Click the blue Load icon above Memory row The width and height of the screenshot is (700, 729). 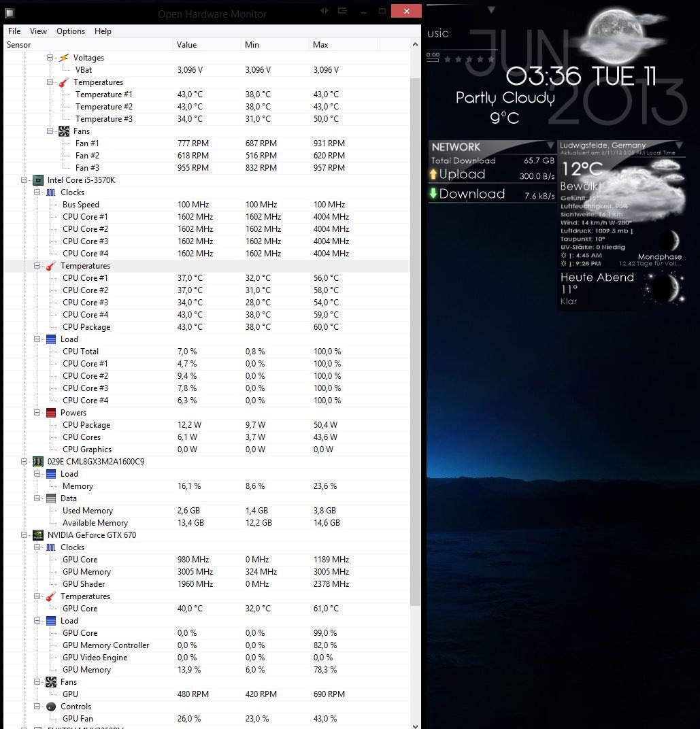[51, 474]
